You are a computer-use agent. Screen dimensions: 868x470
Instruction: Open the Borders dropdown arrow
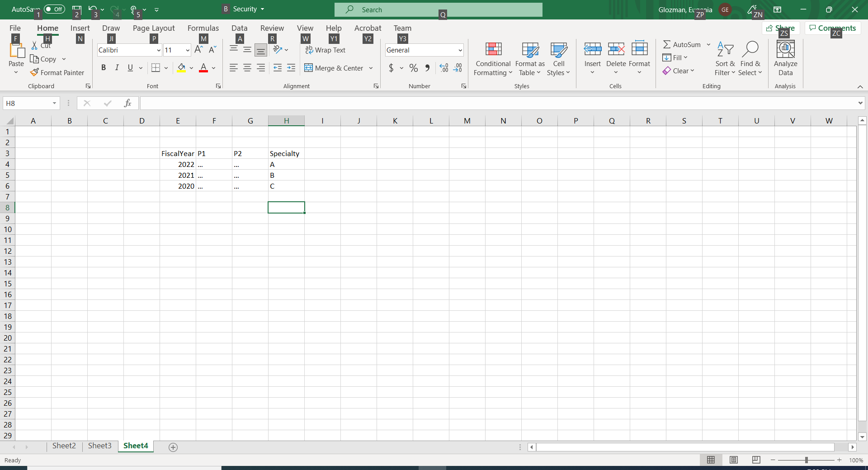(x=166, y=68)
